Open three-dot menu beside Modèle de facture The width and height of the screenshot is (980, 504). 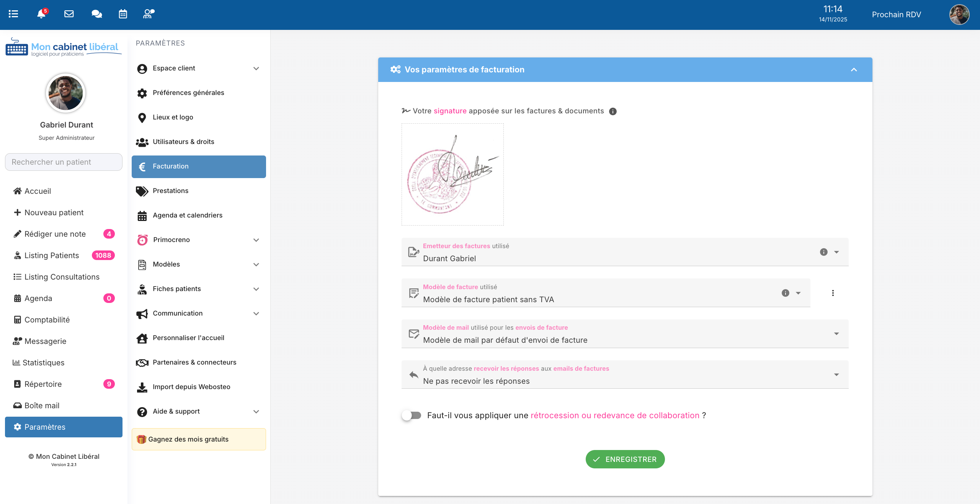tap(833, 293)
